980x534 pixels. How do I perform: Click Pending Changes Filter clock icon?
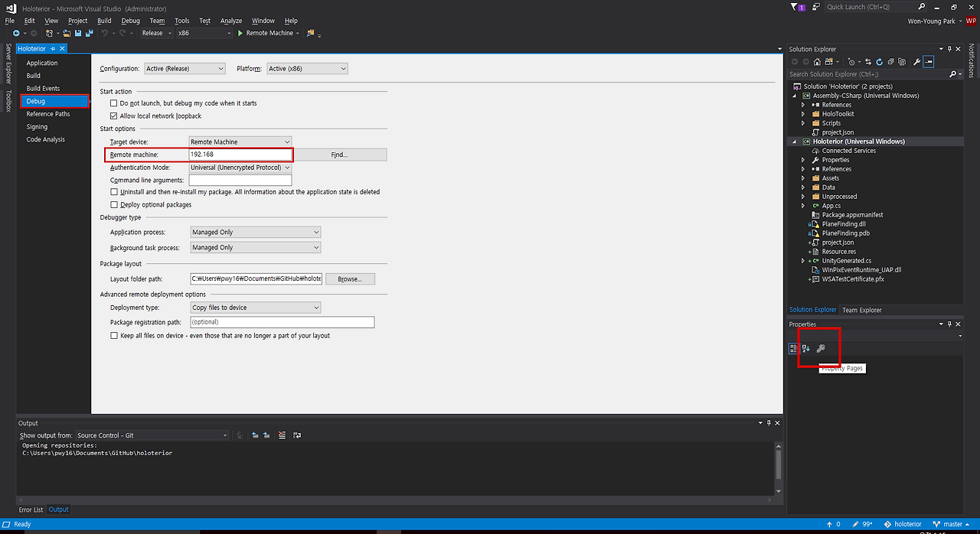[851, 61]
